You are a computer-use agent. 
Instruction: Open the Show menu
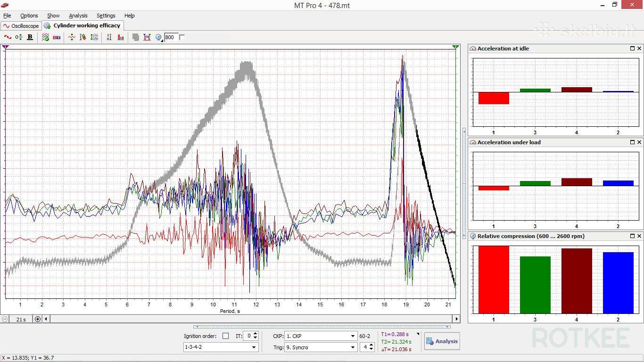point(53,16)
